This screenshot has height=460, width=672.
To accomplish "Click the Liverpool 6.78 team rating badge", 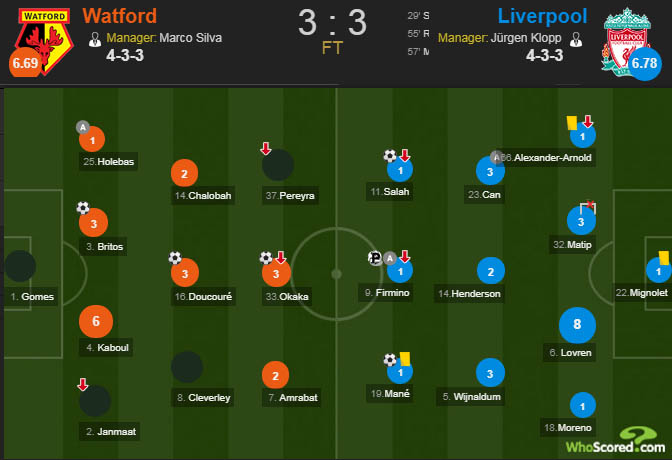I will tap(645, 63).
